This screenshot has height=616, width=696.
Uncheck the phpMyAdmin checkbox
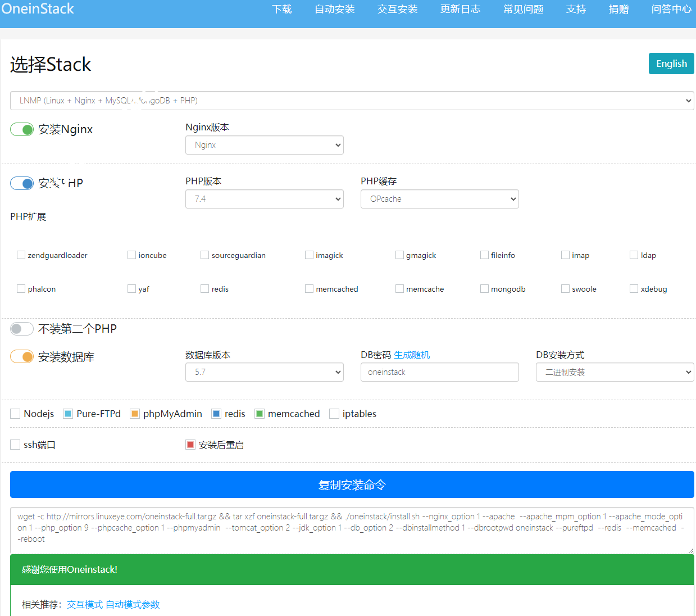[x=135, y=414]
